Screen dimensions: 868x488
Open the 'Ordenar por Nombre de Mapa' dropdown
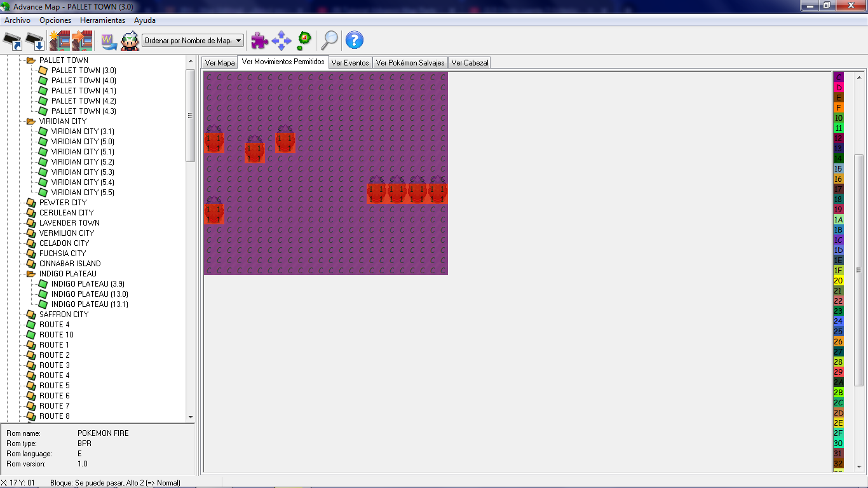point(193,41)
